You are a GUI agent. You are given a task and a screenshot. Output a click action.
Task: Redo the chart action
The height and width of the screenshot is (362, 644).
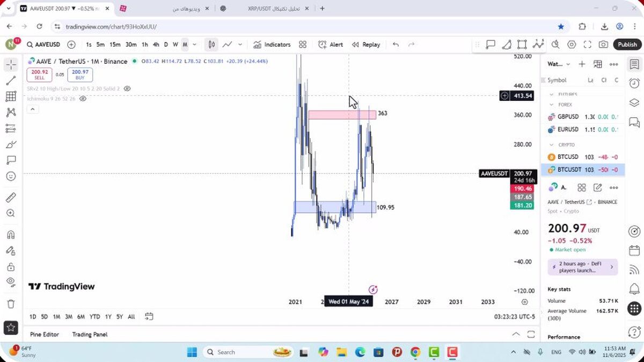pos(412,45)
